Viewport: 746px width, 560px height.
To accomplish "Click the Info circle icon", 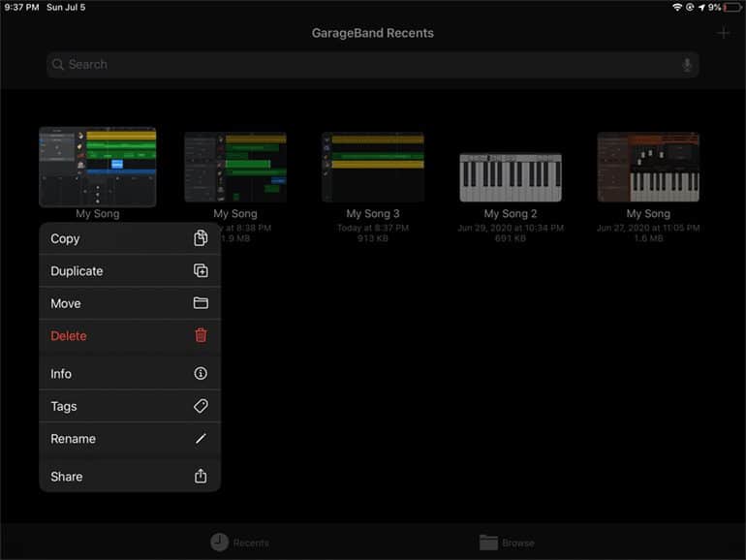I will point(201,374).
